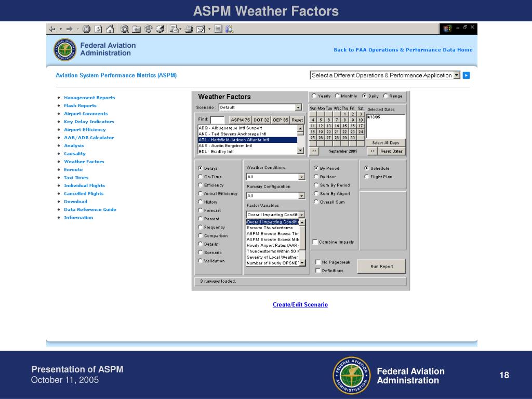This screenshot has height=399, width=532.
Task: Open the Select a Different Operations application dropdown
Action: point(456,75)
